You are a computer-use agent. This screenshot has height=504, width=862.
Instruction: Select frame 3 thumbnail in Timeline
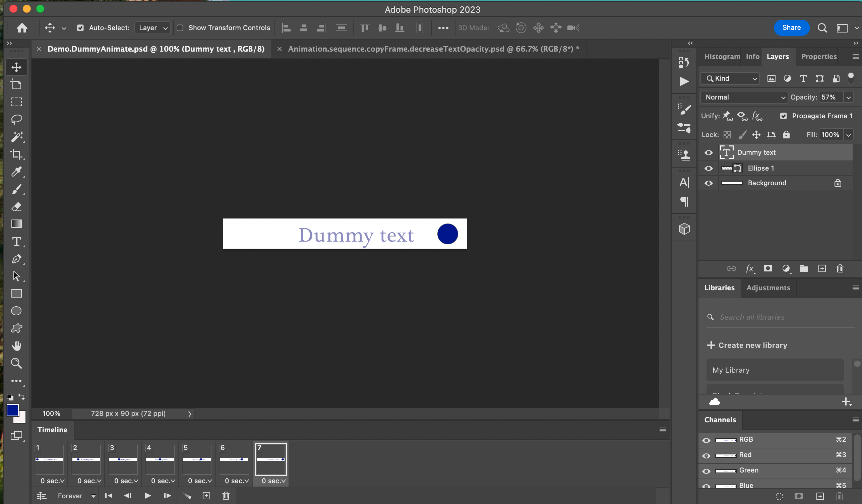(x=123, y=459)
